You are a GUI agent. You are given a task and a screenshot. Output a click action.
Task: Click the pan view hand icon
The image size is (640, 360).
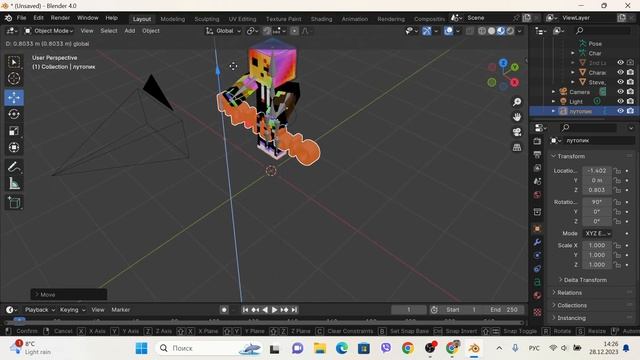pos(517,117)
